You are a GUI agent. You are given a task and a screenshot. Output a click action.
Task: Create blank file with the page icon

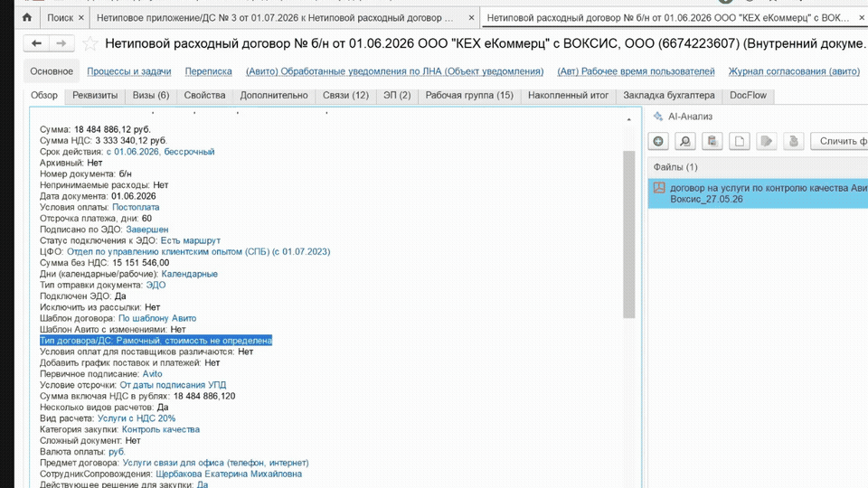point(739,141)
